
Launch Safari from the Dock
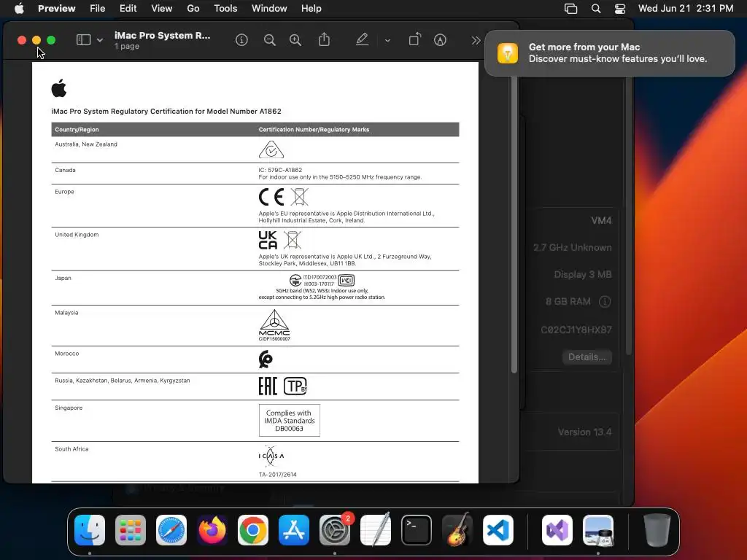tap(171, 530)
